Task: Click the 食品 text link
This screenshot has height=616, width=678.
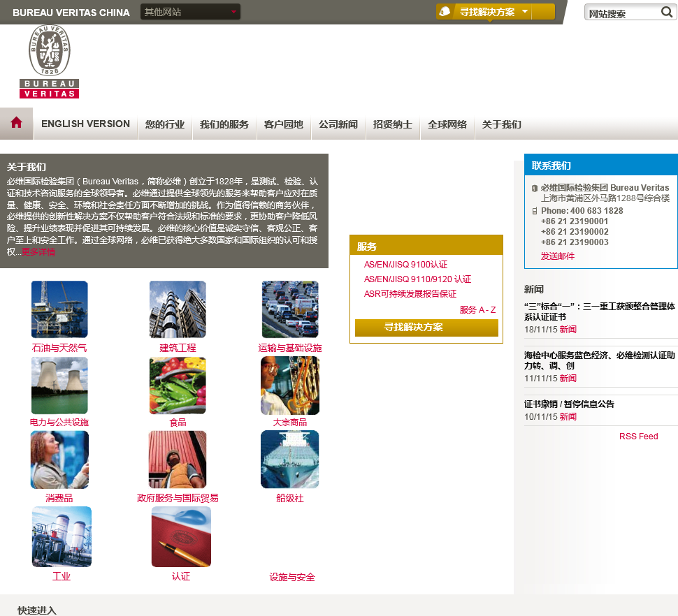Action: (178, 422)
